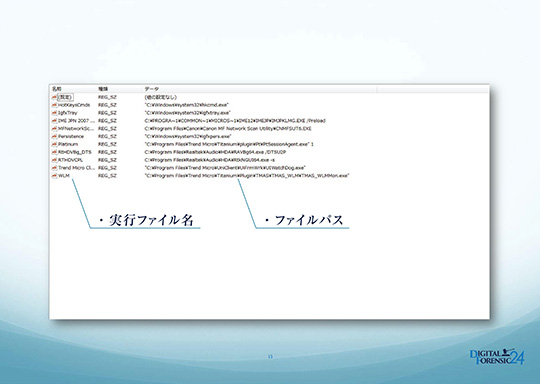Select the RTHDVCPL value icon
Screen dimensions: 540x385
54,160
